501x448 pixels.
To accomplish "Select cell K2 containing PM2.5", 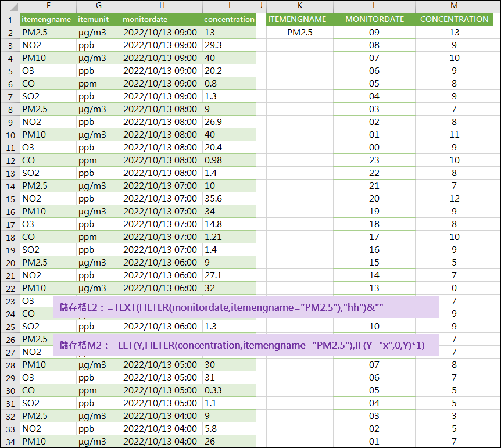I will pos(300,33).
